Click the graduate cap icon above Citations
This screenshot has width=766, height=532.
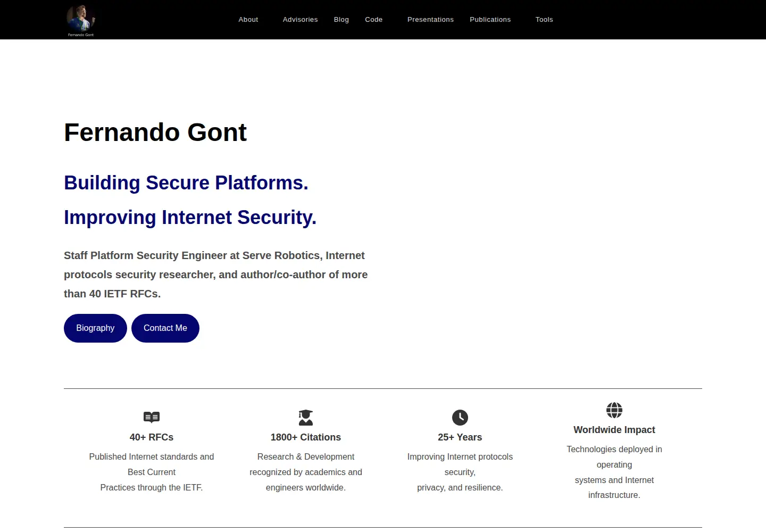coord(306,418)
